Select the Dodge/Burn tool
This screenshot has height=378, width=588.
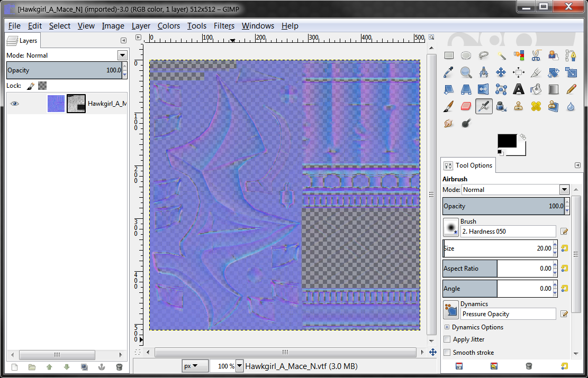click(466, 123)
